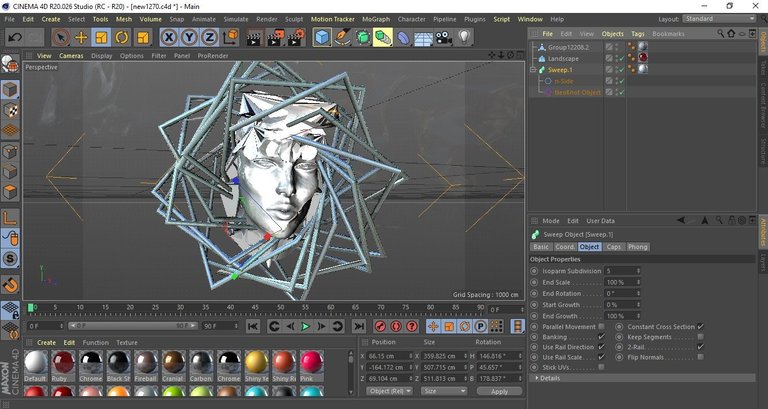Open the deformer objects icon
Screen dimensions: 768x409
(403, 38)
